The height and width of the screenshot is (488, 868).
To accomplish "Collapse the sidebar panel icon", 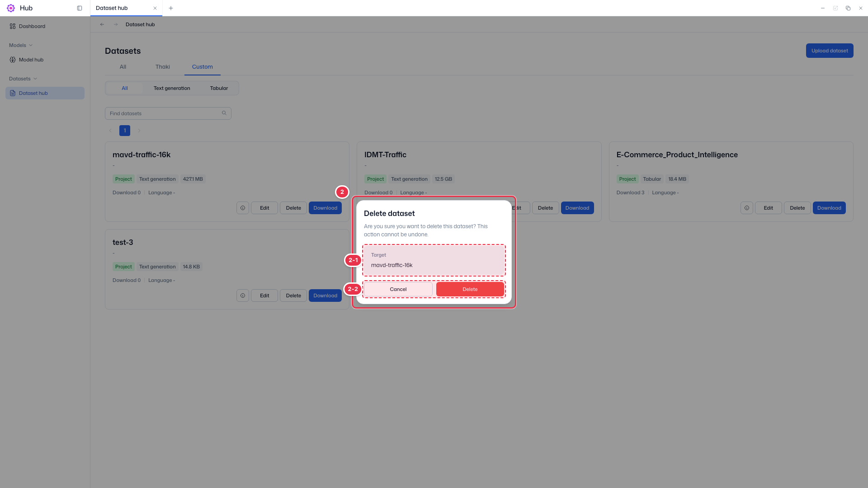I will pos(80,8).
